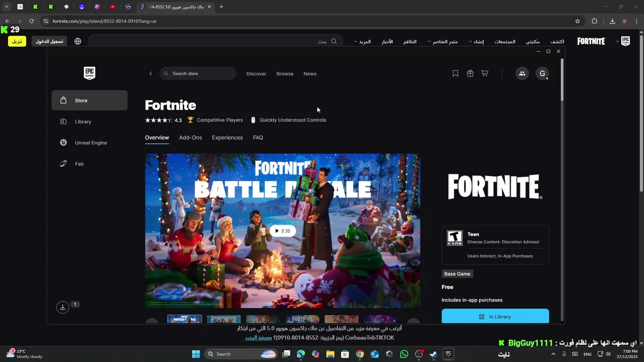
Task: Open الأخبار in website navigation
Action: 387,42
